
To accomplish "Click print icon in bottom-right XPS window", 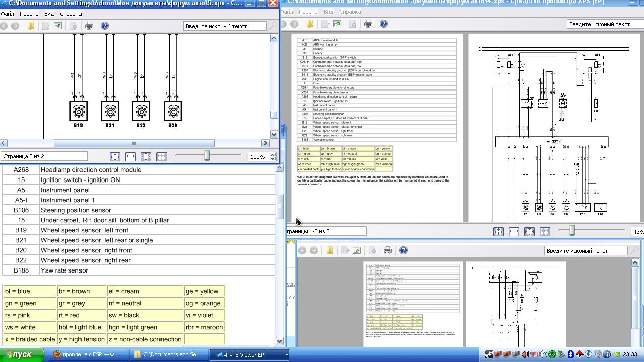I will click(x=388, y=250).
